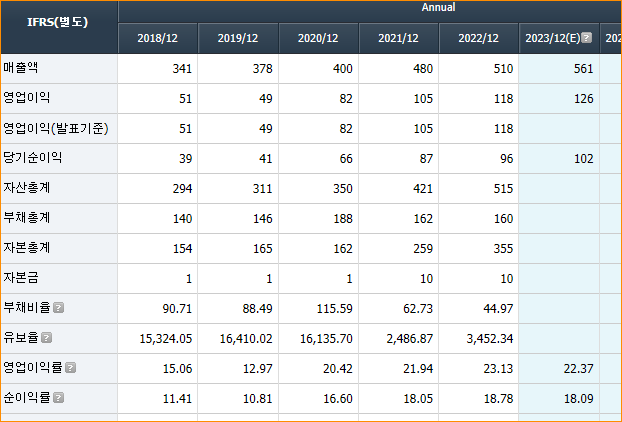Click the 매출액 value 480

(423, 69)
